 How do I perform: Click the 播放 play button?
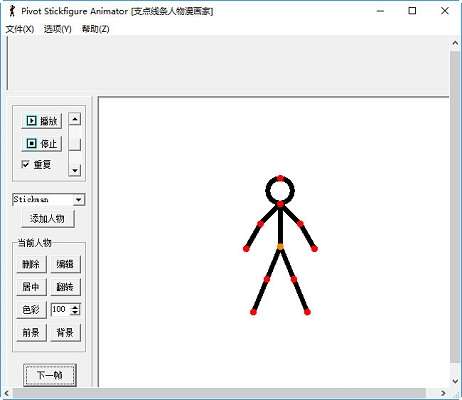coord(42,121)
